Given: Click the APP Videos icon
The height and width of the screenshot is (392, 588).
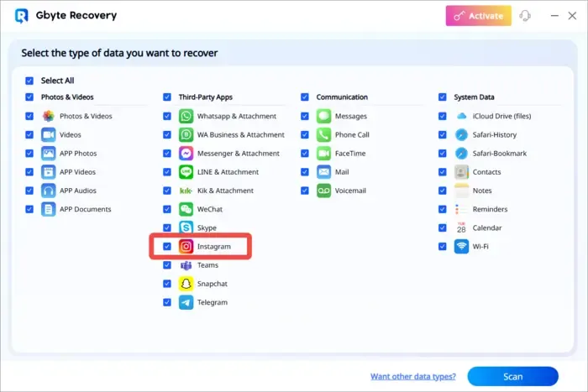Looking at the screenshot, I should [49, 172].
